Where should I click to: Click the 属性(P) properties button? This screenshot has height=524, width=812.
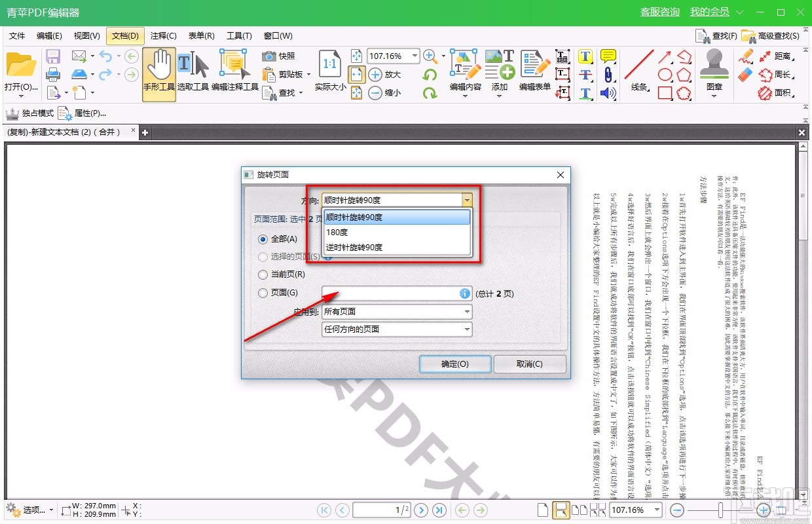click(x=83, y=113)
